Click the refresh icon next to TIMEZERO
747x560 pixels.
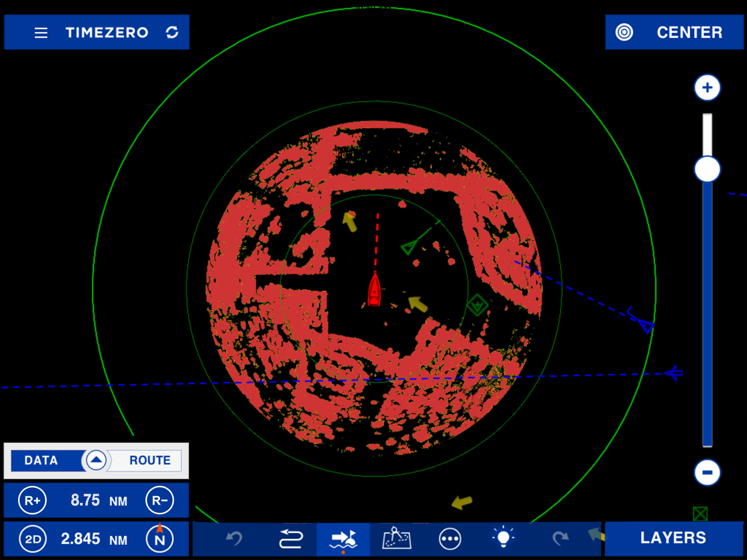172,33
